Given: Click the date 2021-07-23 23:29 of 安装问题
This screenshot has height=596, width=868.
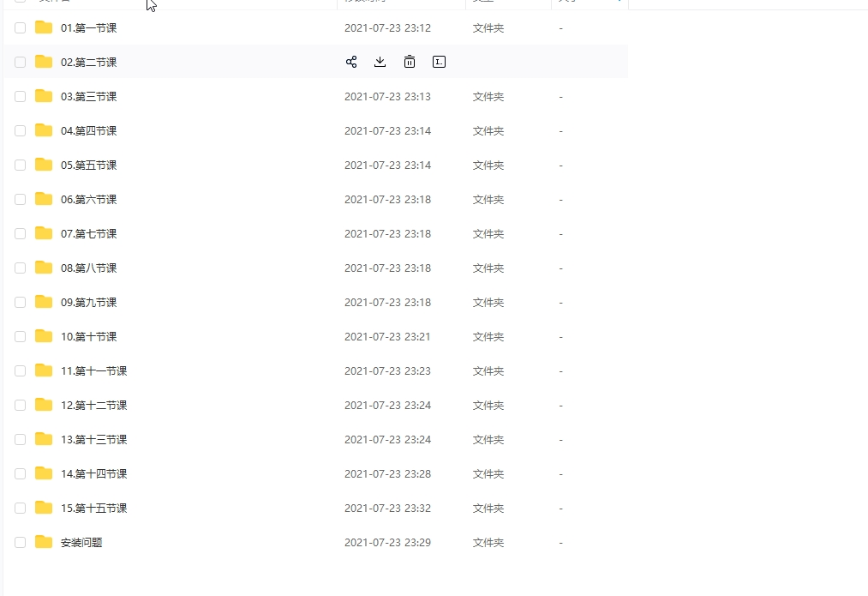Looking at the screenshot, I should point(387,544).
